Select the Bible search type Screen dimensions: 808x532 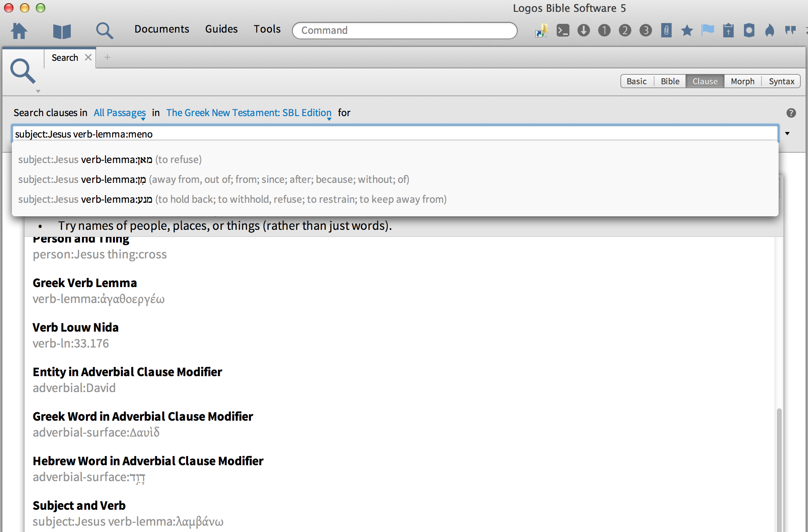[670, 81]
